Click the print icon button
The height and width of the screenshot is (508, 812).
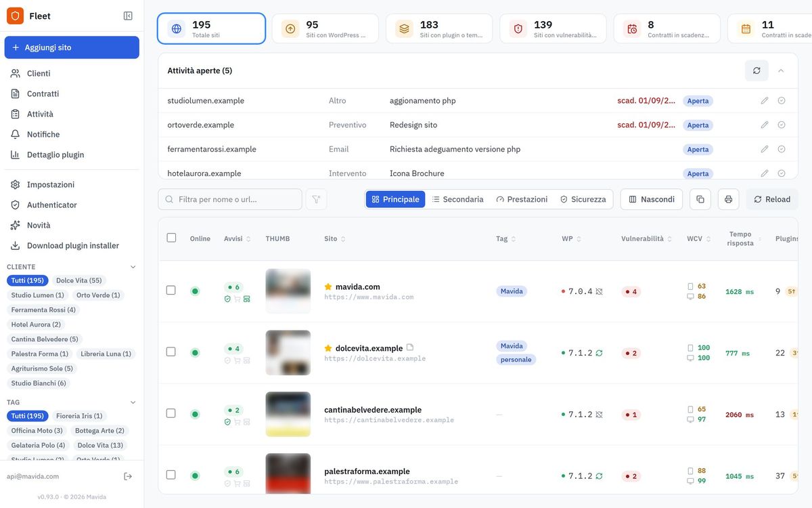tap(729, 199)
